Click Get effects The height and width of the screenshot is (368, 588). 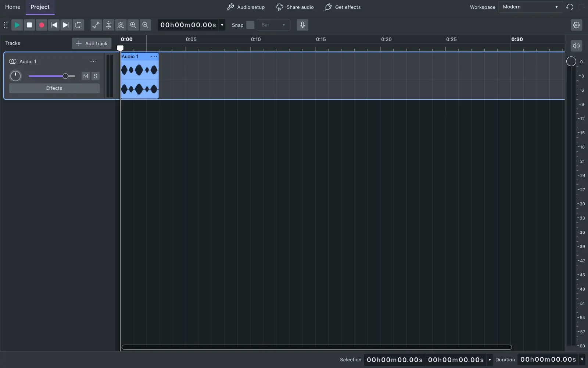343,7
